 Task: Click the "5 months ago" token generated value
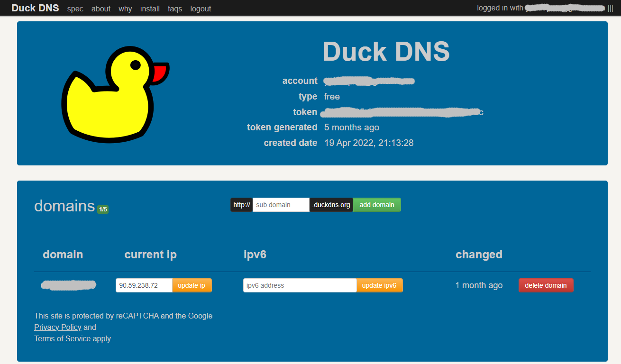pyautogui.click(x=352, y=127)
